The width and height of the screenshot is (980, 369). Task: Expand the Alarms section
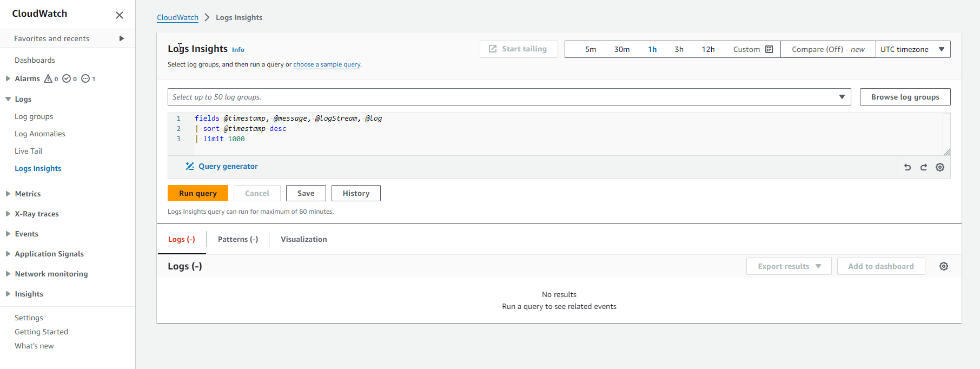point(8,78)
